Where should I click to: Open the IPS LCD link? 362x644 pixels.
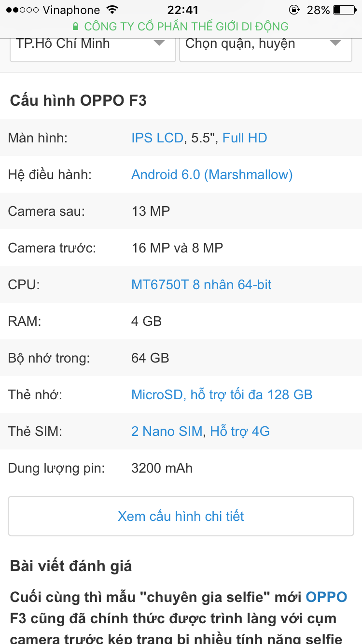(x=157, y=138)
